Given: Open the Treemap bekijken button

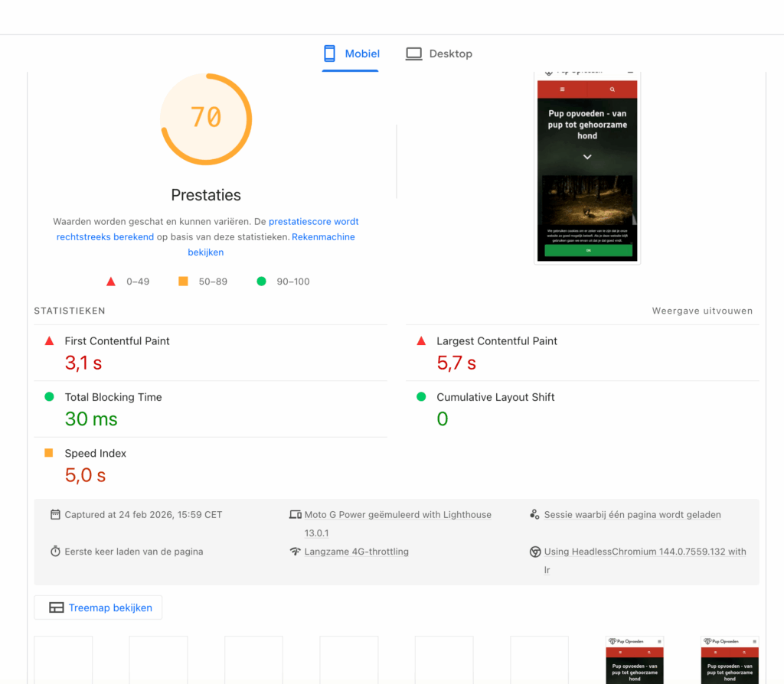Looking at the screenshot, I should coord(99,608).
